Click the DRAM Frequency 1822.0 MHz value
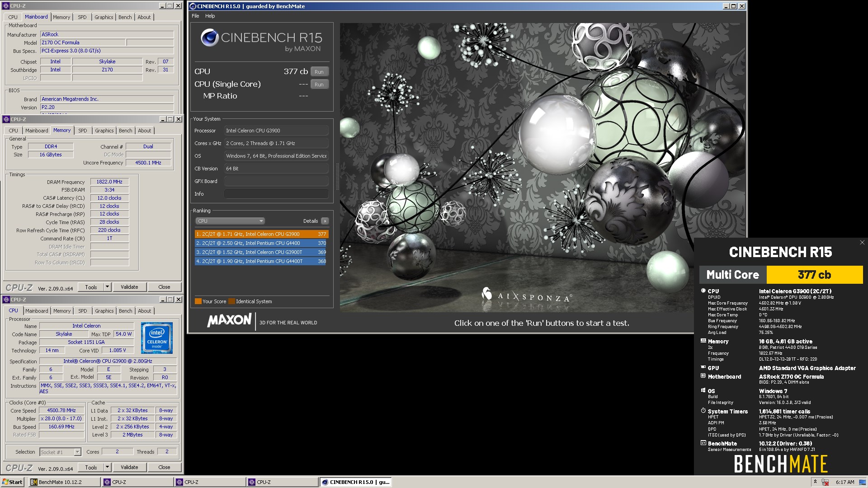The image size is (868, 488). click(x=109, y=182)
